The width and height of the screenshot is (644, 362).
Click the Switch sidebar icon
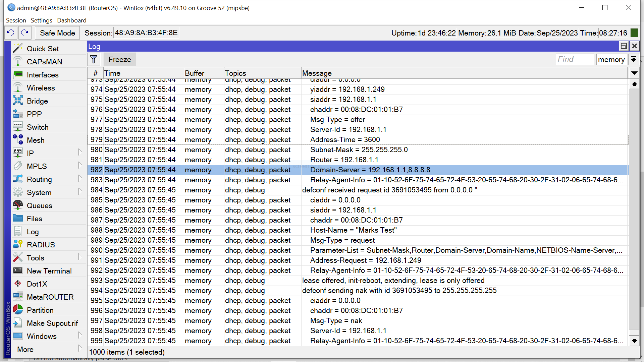18,127
